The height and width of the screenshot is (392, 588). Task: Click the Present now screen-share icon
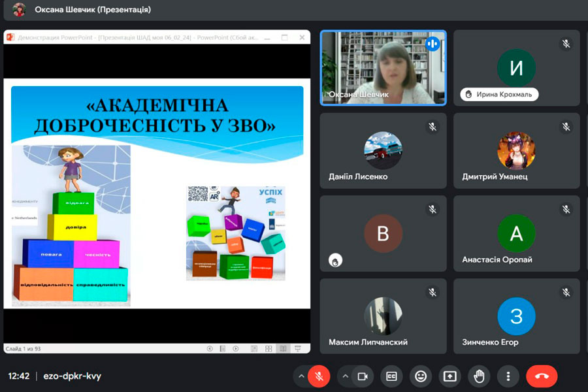449,376
